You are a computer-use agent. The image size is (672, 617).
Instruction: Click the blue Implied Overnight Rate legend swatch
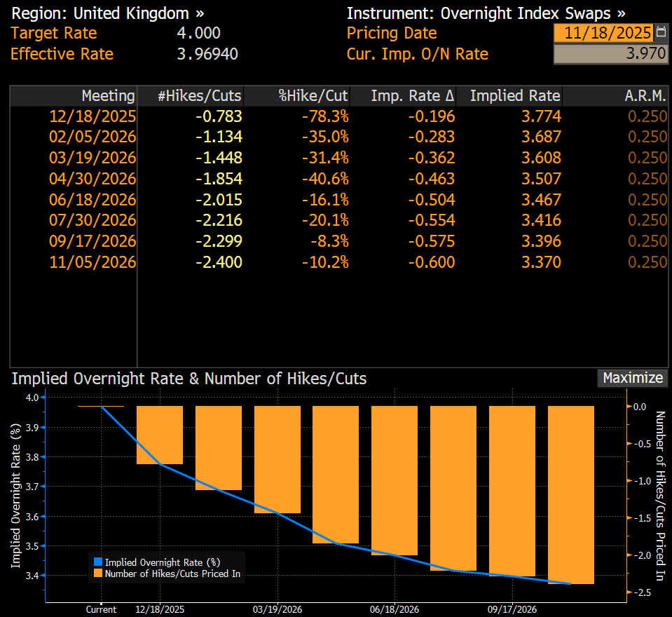click(97, 562)
